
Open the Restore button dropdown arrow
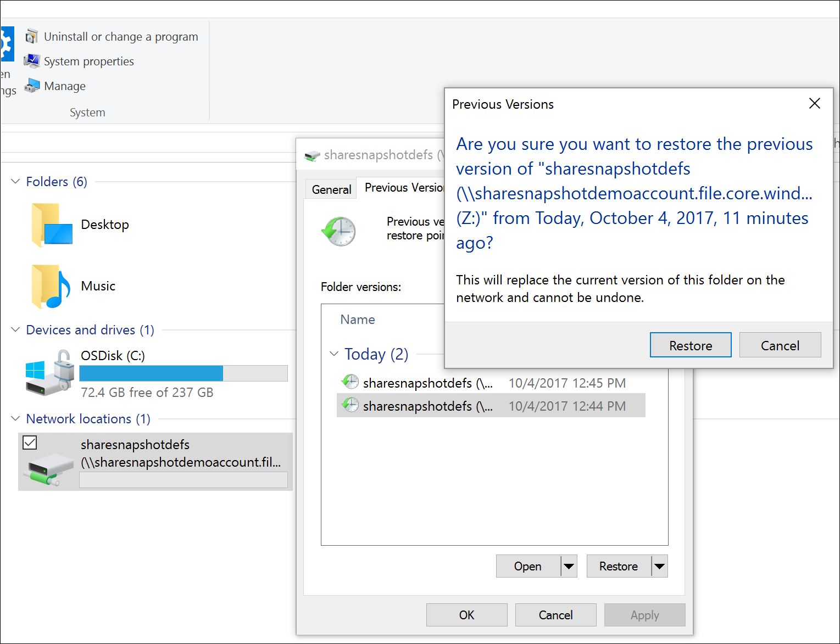point(660,566)
